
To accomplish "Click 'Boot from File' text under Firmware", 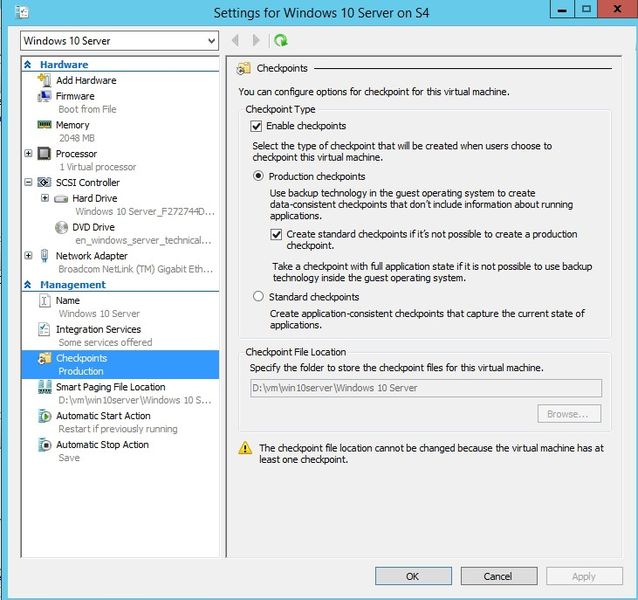I will coord(87,109).
